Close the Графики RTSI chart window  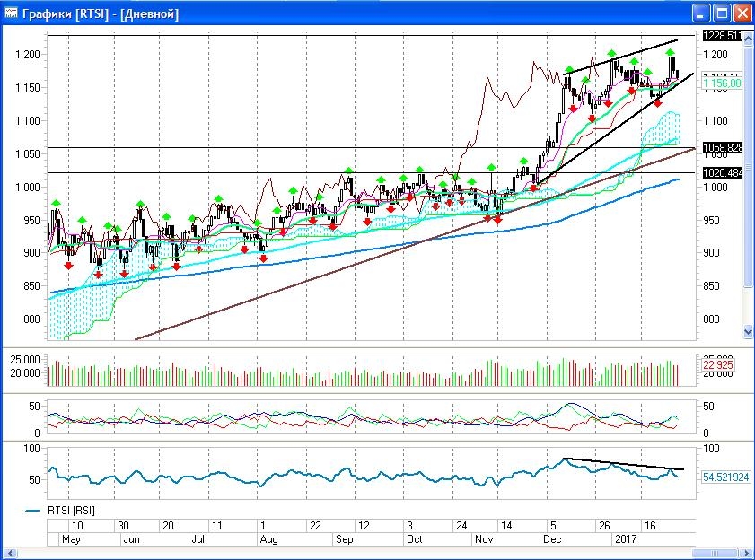742,13
